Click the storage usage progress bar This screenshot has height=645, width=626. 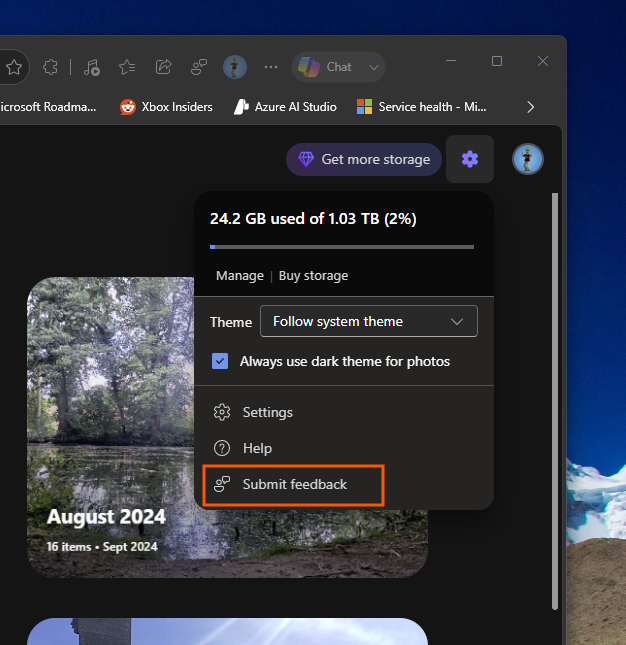(342, 247)
